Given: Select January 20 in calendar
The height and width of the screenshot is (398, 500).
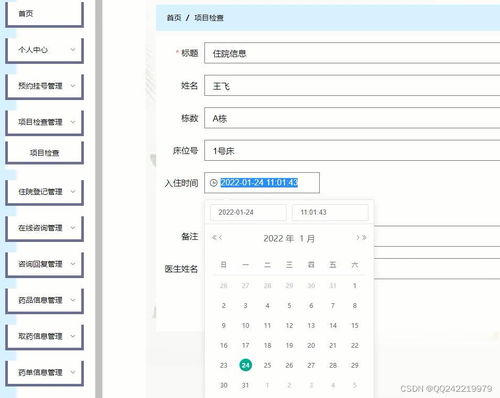Looking at the screenshot, I should click(311, 345).
